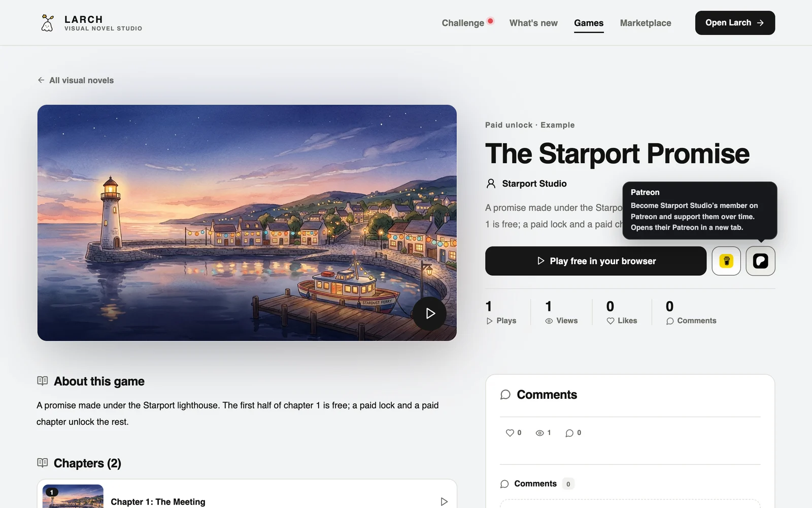Open the Challenge nav item
Image resolution: width=812 pixels, height=508 pixels.
click(463, 23)
